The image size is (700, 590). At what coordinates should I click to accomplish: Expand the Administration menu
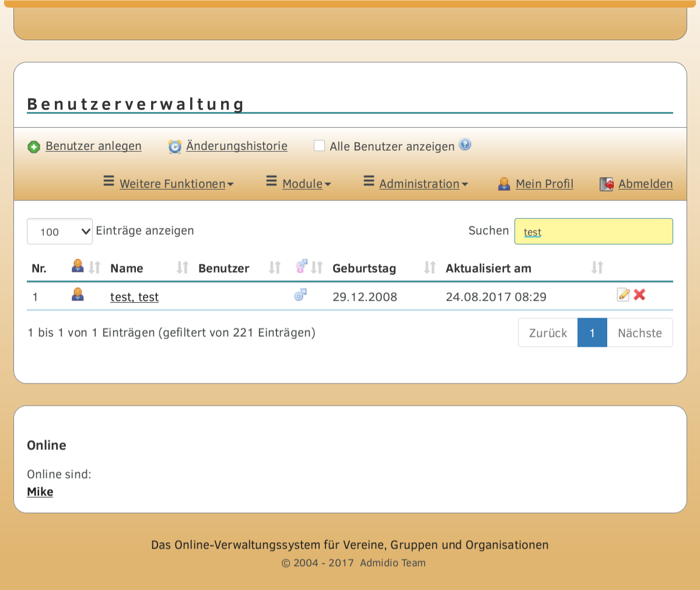(419, 184)
